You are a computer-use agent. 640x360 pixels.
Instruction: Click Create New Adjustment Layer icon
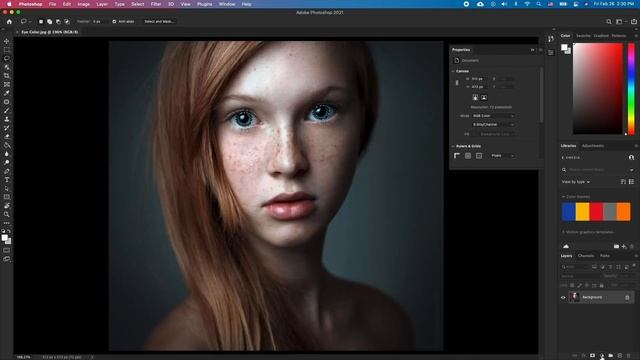(x=602, y=356)
